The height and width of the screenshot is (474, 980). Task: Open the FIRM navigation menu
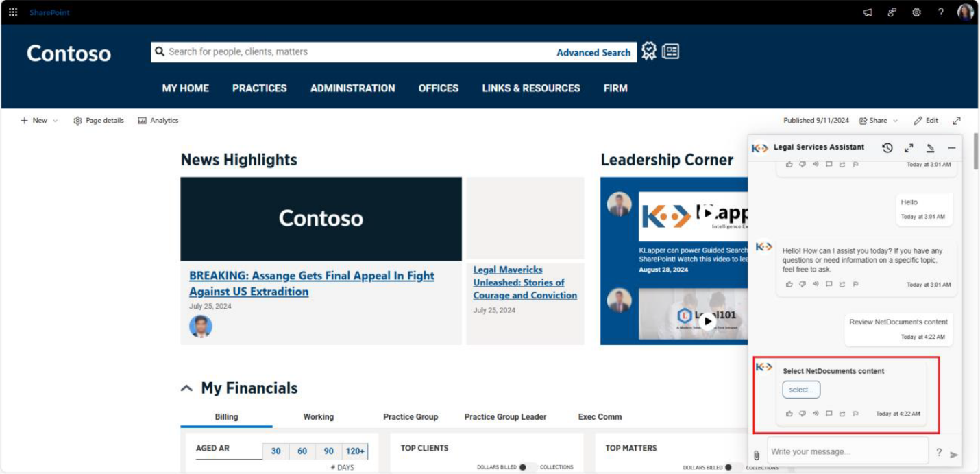[615, 88]
